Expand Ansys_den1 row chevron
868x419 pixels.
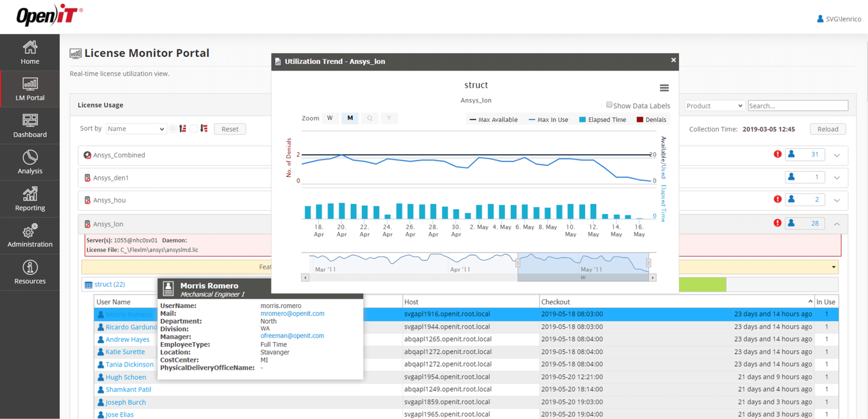[x=837, y=178]
